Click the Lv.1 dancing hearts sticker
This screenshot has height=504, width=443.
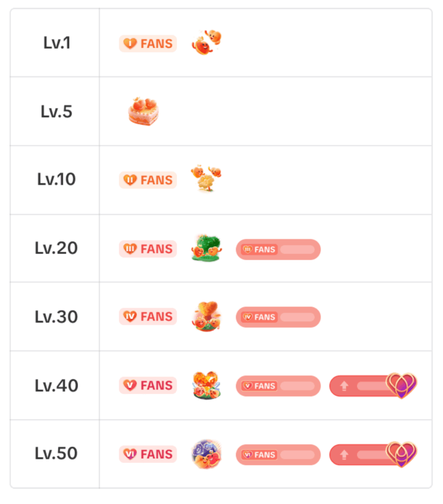206,43
